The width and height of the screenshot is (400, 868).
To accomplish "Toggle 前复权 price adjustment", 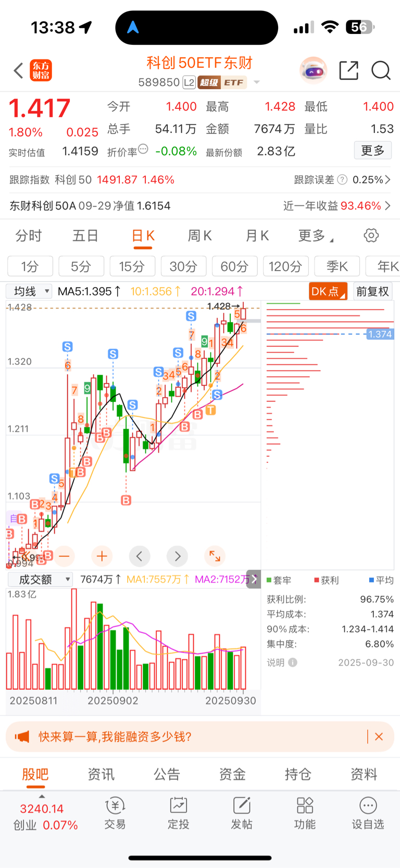I will tap(372, 291).
